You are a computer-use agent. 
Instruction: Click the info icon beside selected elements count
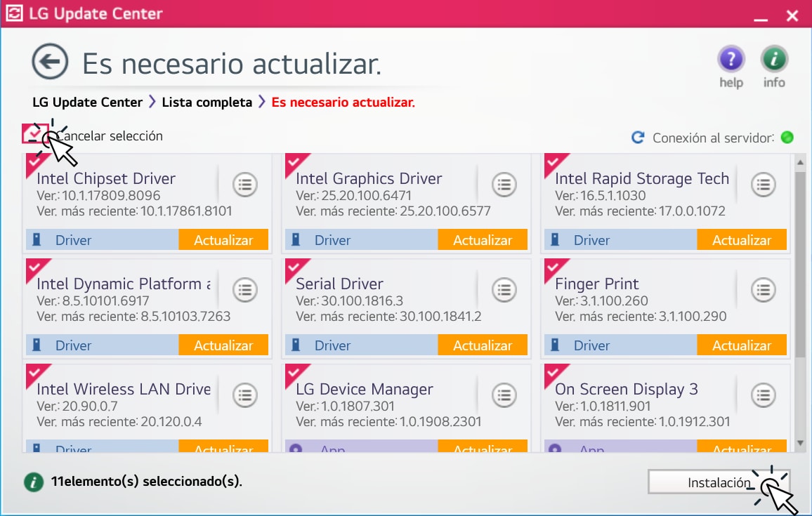pyautogui.click(x=34, y=482)
